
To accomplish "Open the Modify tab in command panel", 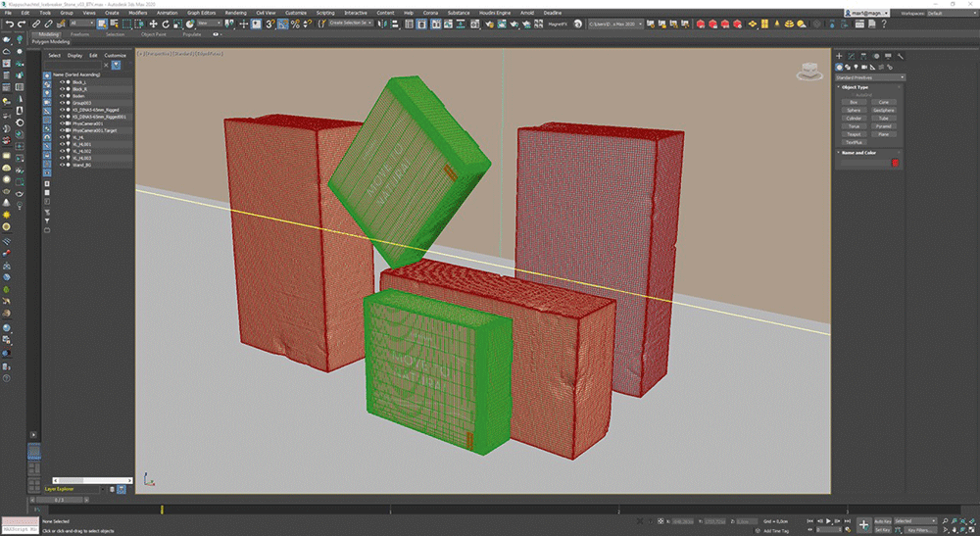I will [851, 56].
